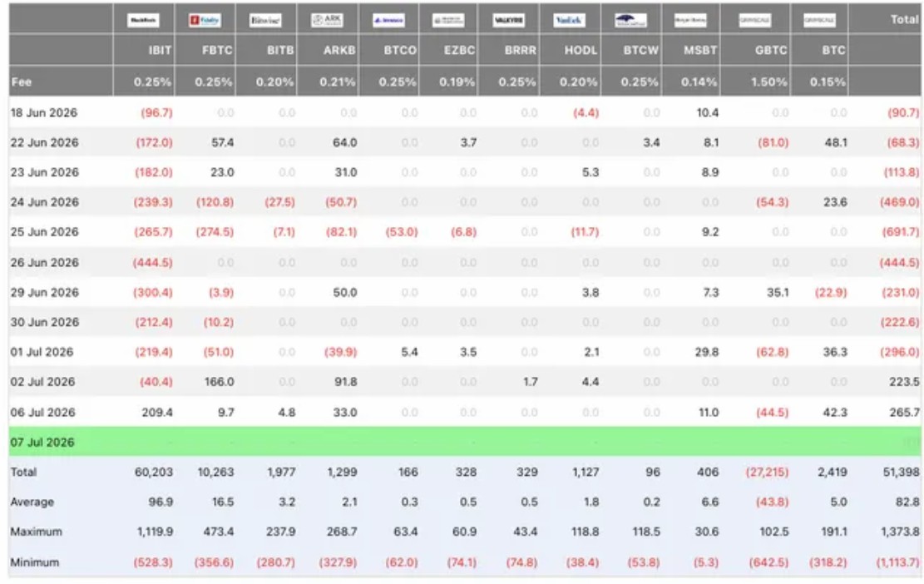Select the 22 Jun 2026 date row
The width and height of the screenshot is (924, 584).
pyautogui.click(x=464, y=142)
